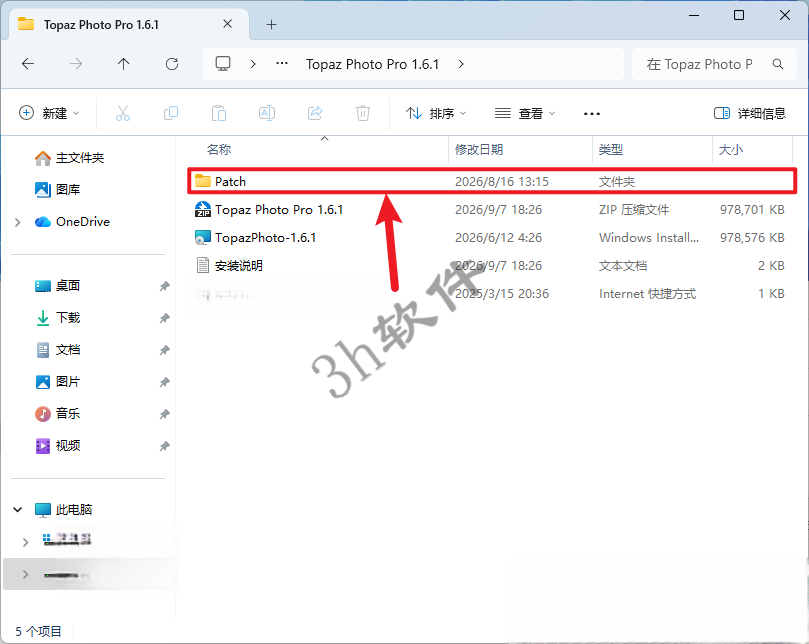Open 图片 in quick access
809x644 pixels.
click(x=57, y=381)
